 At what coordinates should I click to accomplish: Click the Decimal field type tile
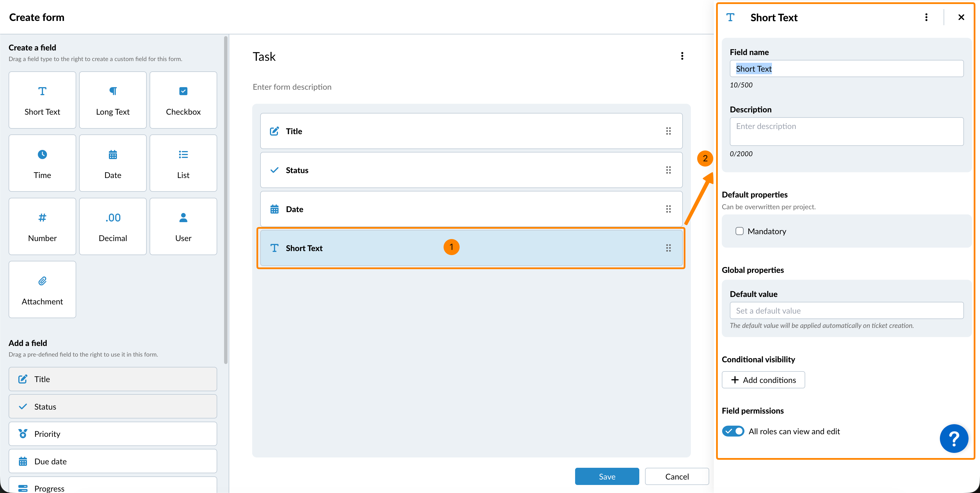pyautogui.click(x=113, y=226)
